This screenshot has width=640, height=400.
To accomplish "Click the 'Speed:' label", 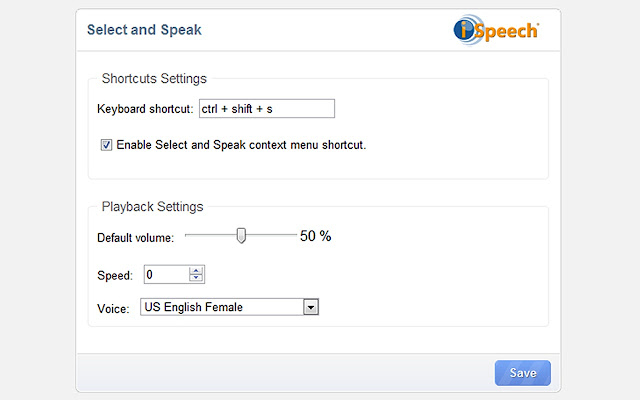I will pyautogui.click(x=115, y=275).
